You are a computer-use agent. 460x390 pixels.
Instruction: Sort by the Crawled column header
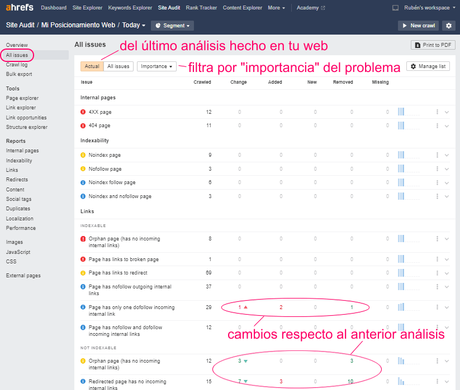tap(202, 82)
